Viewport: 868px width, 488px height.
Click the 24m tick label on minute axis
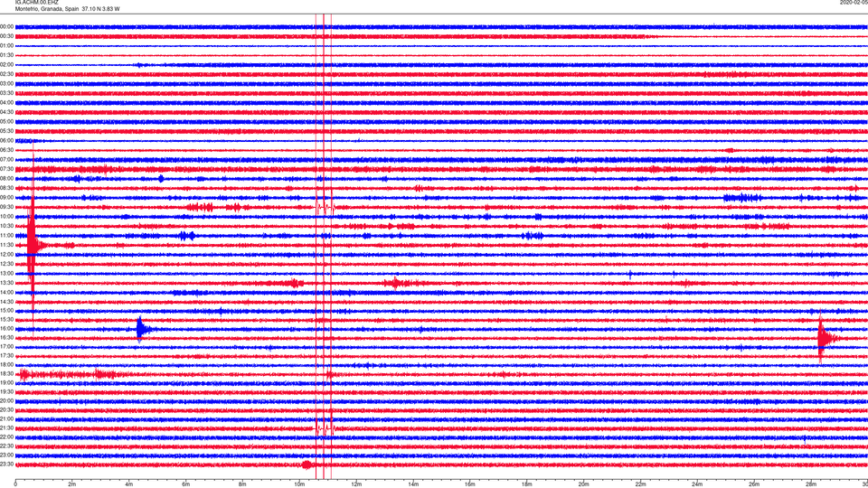(x=697, y=484)
